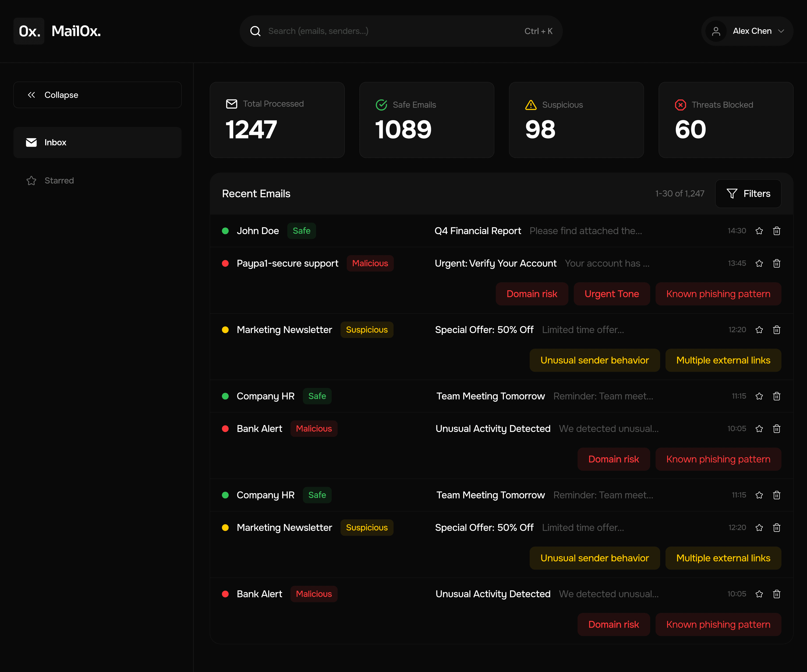Star the John Doe email
Image resolution: width=807 pixels, height=672 pixels.
pos(759,231)
